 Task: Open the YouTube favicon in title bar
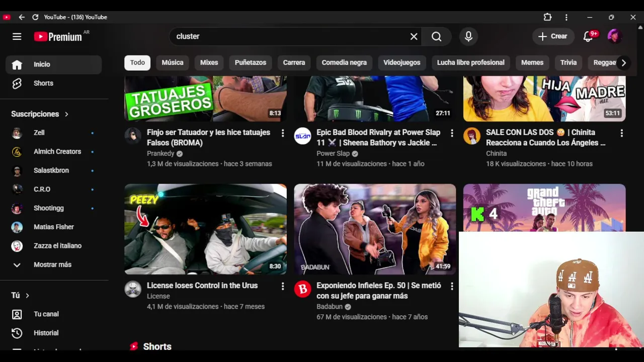coord(7,17)
